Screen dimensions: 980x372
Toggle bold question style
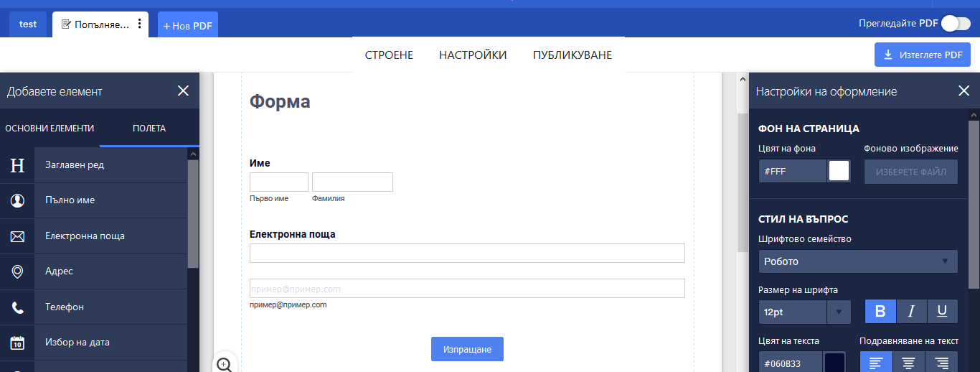(x=880, y=312)
